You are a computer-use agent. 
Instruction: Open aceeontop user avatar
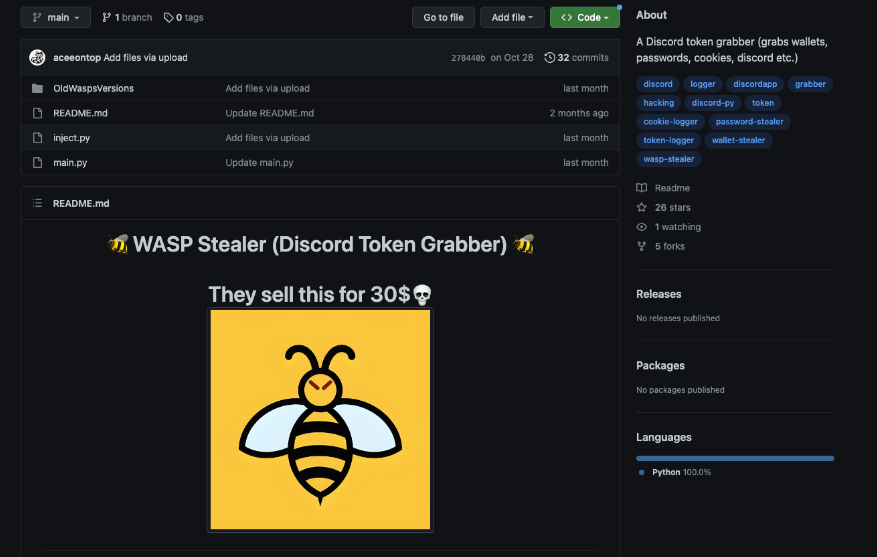tap(37, 58)
